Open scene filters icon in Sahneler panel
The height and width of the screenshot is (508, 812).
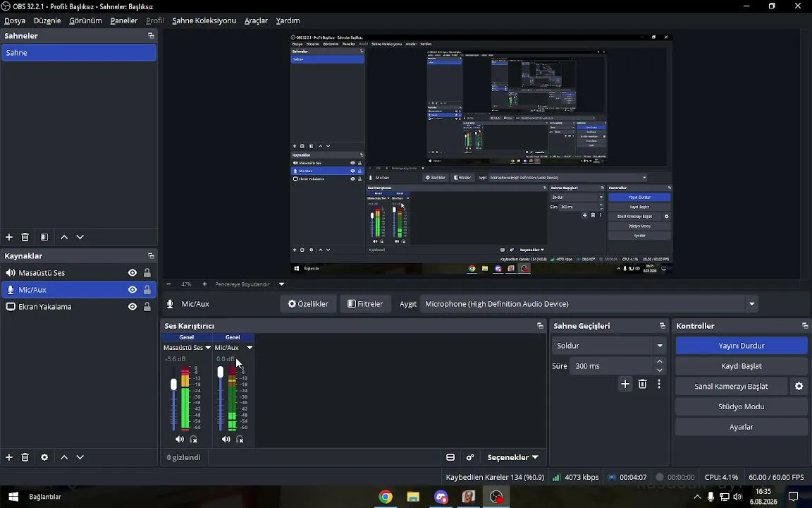click(44, 237)
